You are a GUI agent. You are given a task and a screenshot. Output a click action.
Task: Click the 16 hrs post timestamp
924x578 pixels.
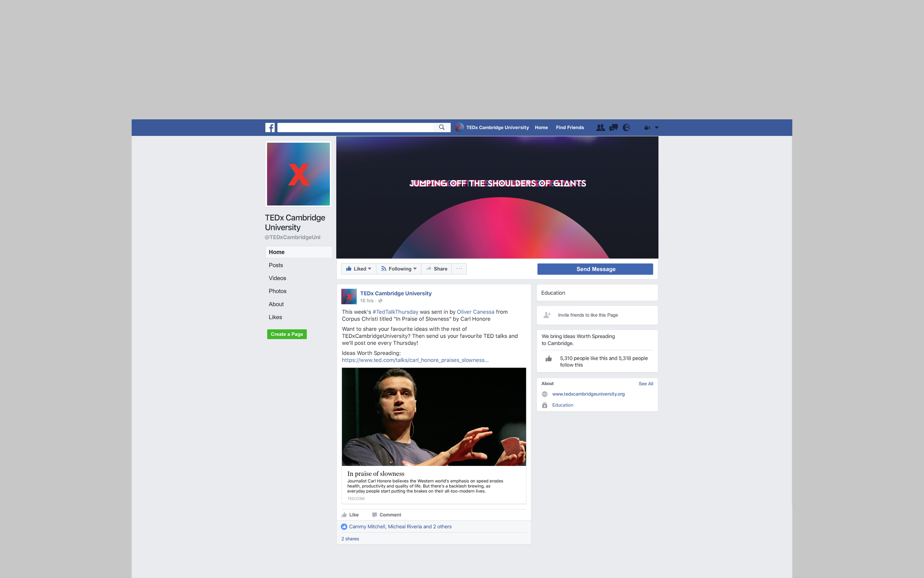point(367,301)
